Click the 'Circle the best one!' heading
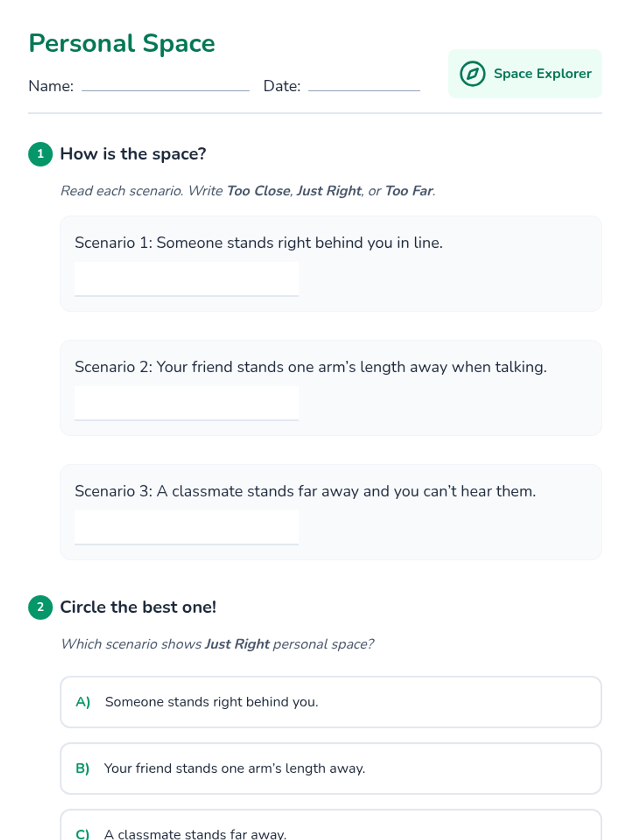Image resolution: width=630 pixels, height=840 pixels. point(138,607)
